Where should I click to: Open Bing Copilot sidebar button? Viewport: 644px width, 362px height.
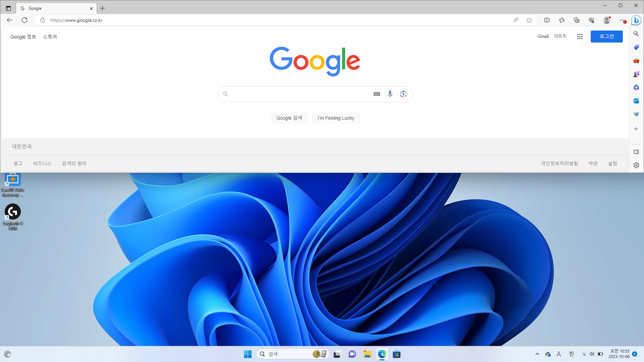(636, 20)
